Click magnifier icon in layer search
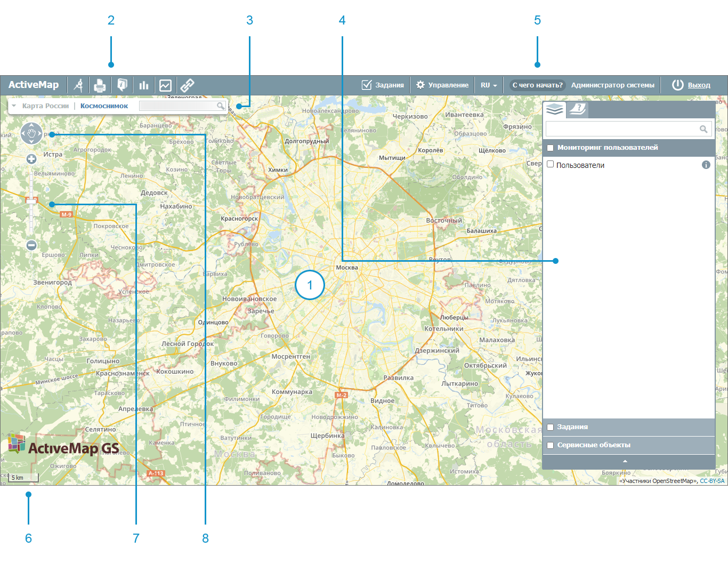 point(703,129)
